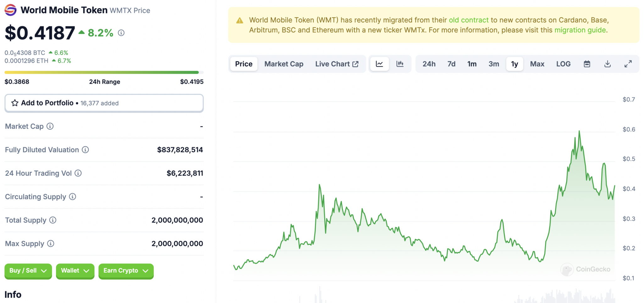Viewport: 644px width, 303px height.
Task: Download the chart data
Action: (x=608, y=64)
